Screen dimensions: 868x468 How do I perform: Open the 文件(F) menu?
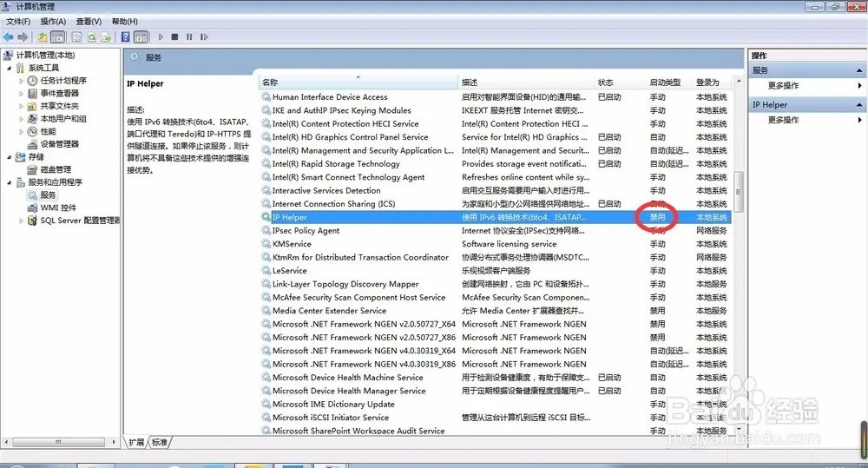pyautogui.click(x=18, y=22)
